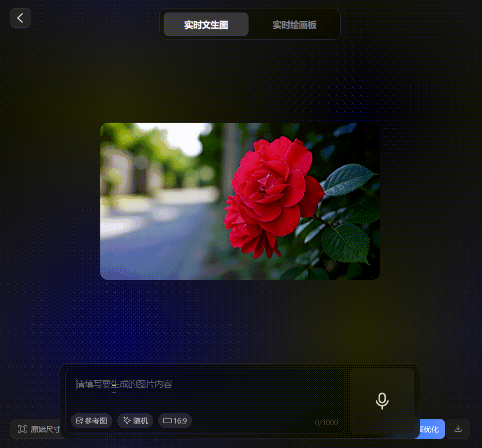Open the 16:9 aspect ratio selector

(x=175, y=421)
